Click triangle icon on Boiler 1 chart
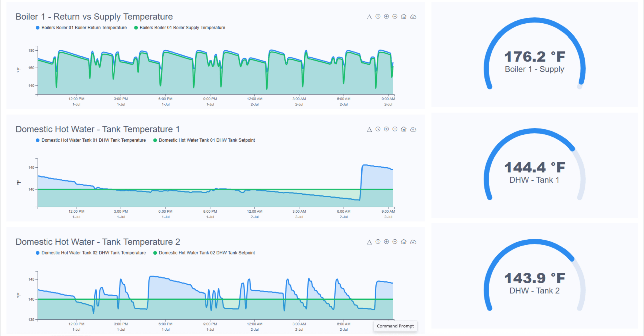The image size is (644, 336). pos(369,17)
